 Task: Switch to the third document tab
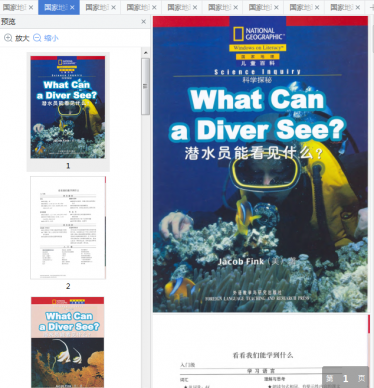tap(97, 7)
